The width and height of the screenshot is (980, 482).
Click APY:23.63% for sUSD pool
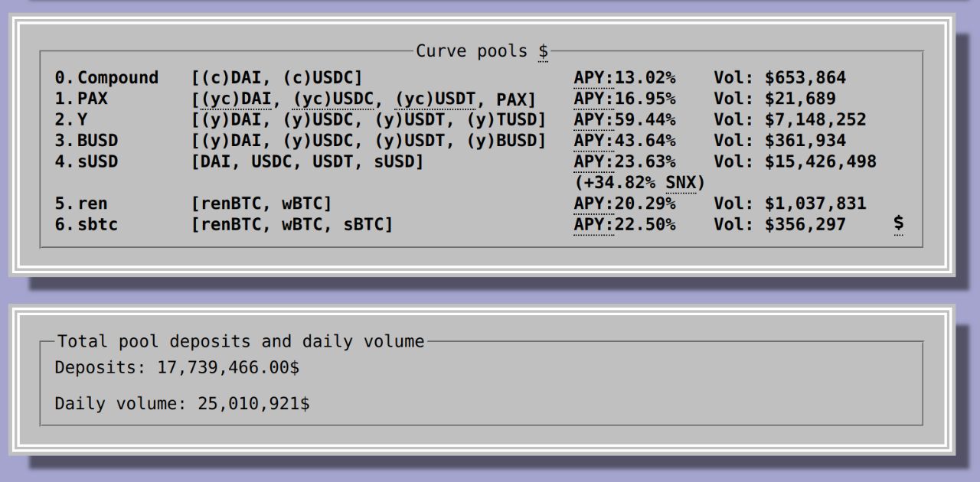[x=625, y=161]
